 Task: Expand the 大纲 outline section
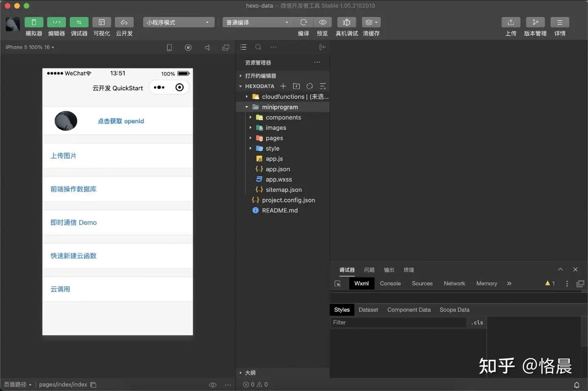(283, 373)
